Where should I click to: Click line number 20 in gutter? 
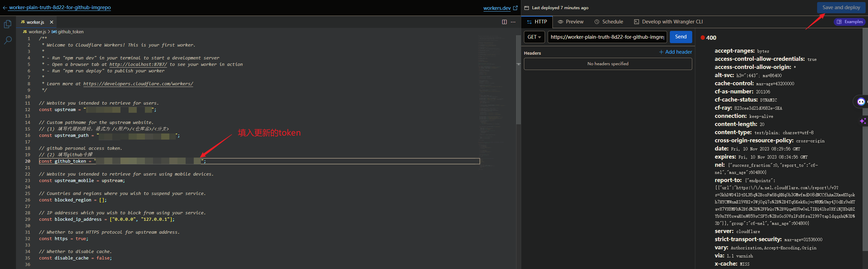point(27,161)
